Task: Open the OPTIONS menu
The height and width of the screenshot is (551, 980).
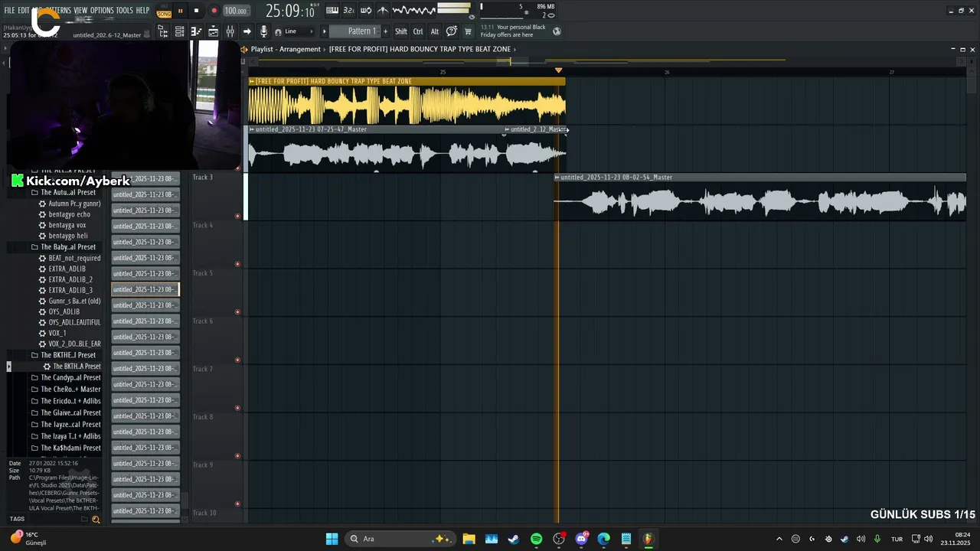Action: 102,11
